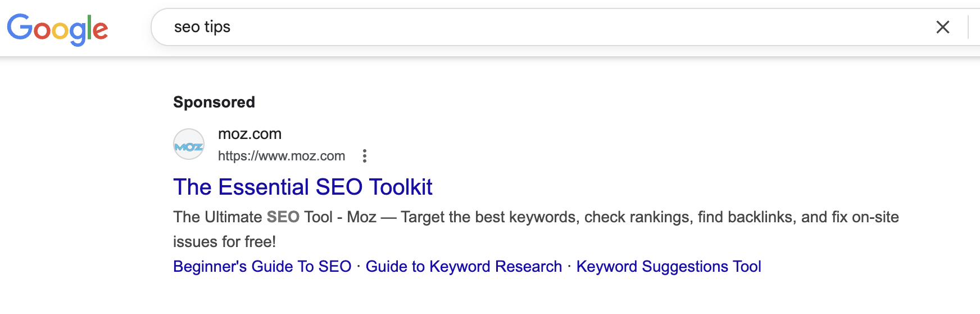Click the Moz favicon circle

click(x=189, y=144)
